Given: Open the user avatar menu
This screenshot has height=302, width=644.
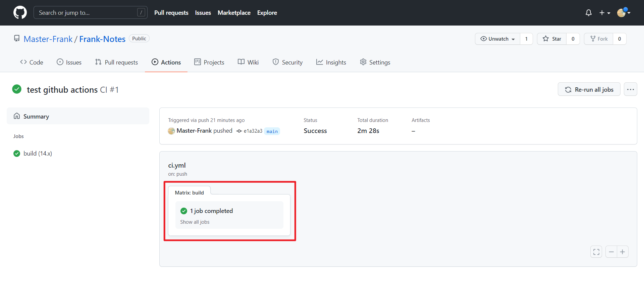Looking at the screenshot, I should 624,12.
